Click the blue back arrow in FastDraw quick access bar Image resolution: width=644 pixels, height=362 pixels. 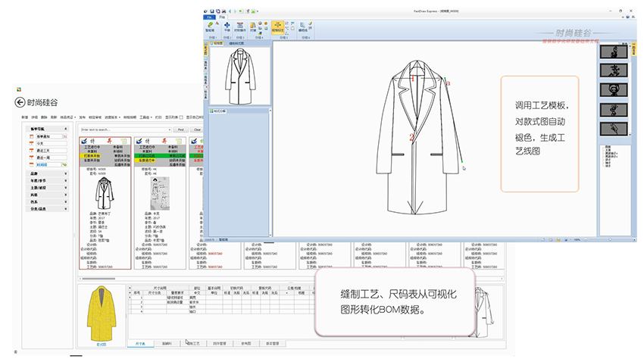click(230, 11)
